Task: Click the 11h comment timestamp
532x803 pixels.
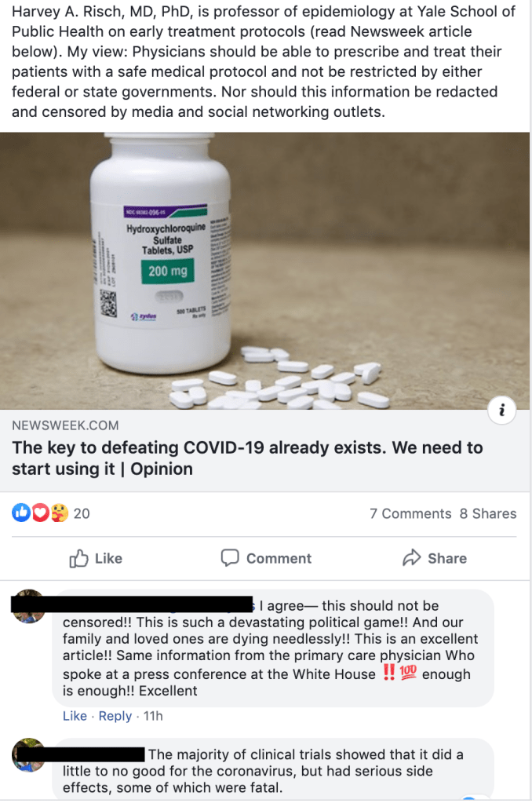Action: pyautogui.click(x=153, y=716)
